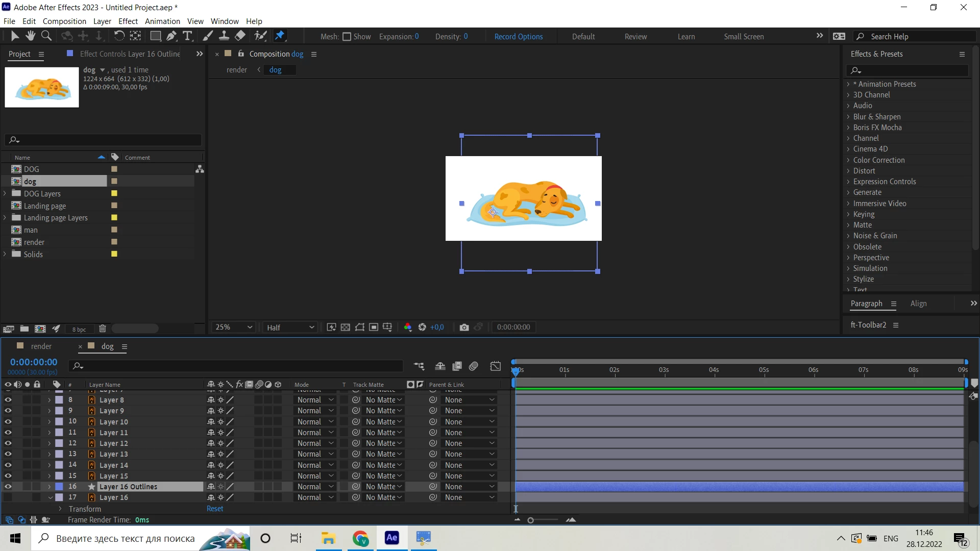Open the Animation menu

pos(162,21)
